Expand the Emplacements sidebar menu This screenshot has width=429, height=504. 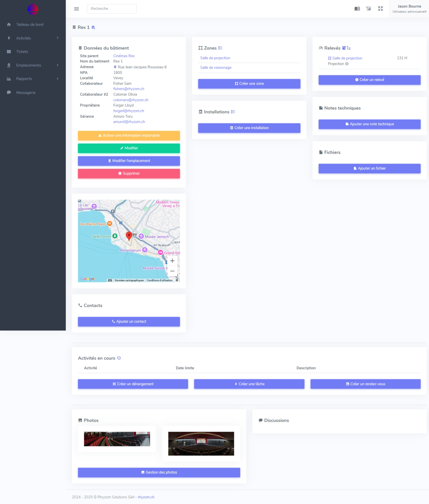coord(33,65)
